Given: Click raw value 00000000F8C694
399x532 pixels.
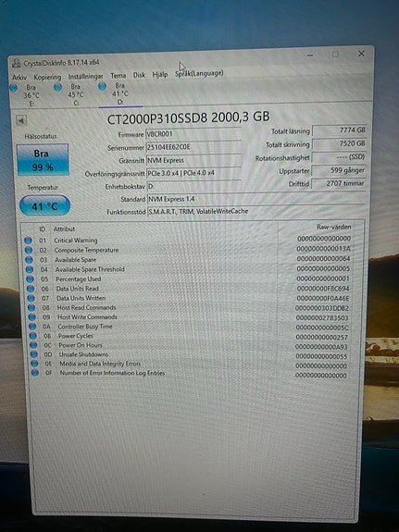Looking at the screenshot, I should pos(323,289).
